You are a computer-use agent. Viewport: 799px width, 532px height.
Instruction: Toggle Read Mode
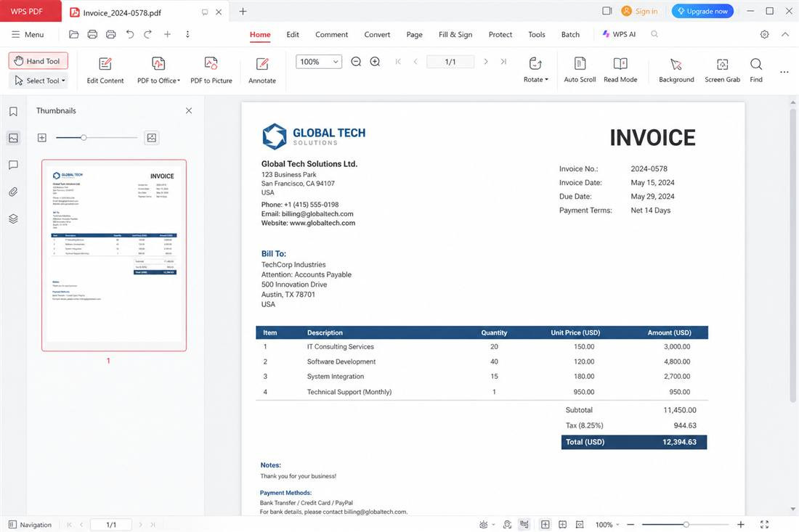620,70
